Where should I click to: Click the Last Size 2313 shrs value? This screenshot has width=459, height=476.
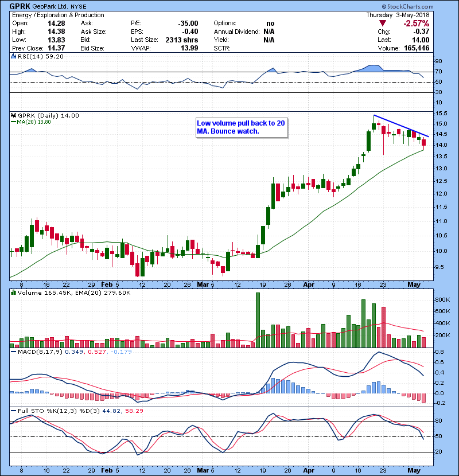point(182,40)
